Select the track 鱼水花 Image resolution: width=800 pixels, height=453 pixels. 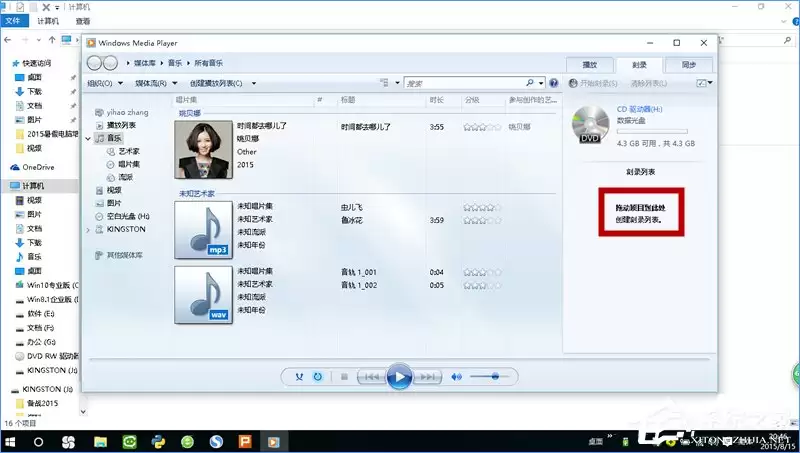click(x=352, y=220)
